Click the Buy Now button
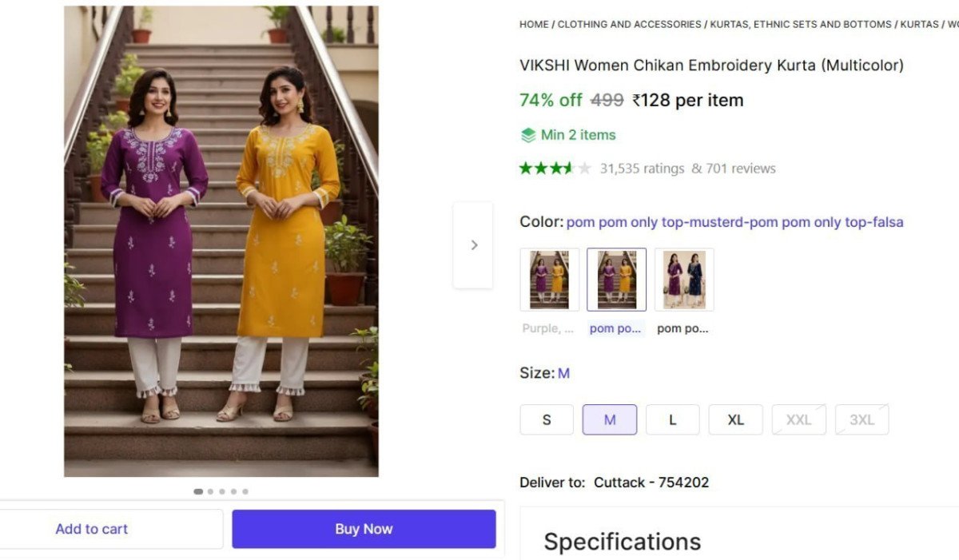959x560 pixels. click(364, 528)
